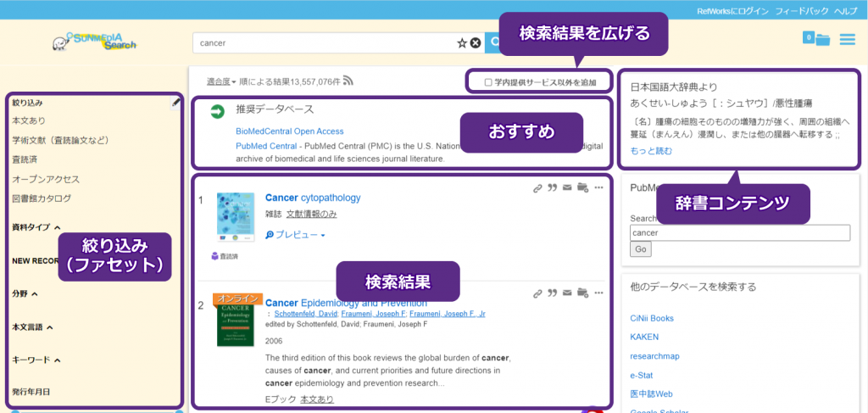Click フィードバック in top bar

[802, 10]
